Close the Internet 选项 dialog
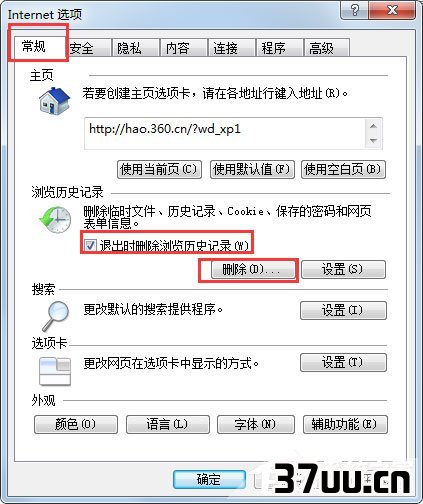The image size is (423, 504). (x=392, y=10)
